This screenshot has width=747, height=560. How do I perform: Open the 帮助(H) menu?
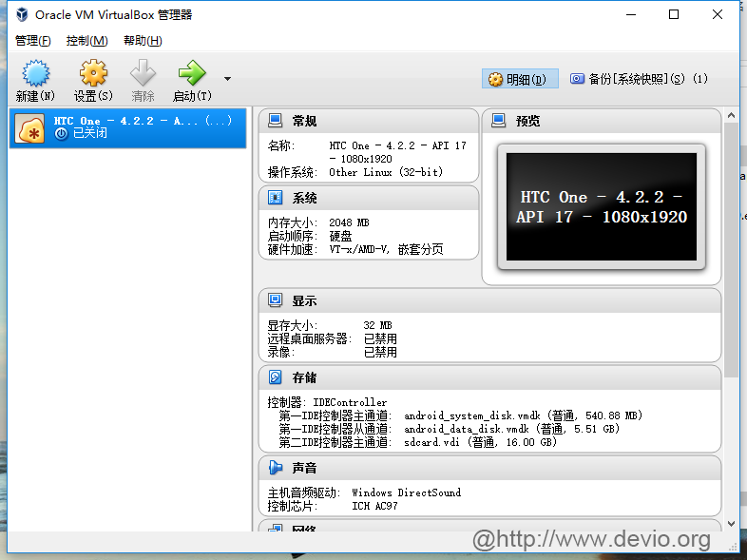(143, 41)
